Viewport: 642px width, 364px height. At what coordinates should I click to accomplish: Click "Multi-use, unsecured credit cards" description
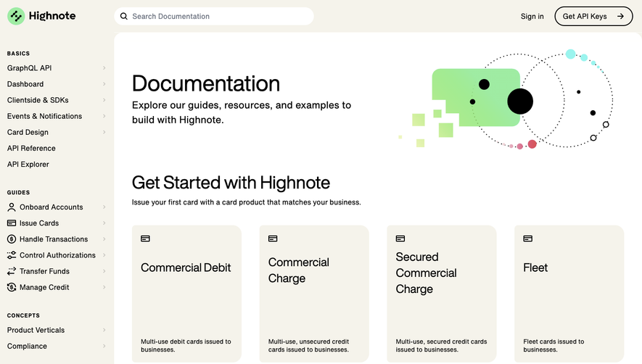(308, 346)
